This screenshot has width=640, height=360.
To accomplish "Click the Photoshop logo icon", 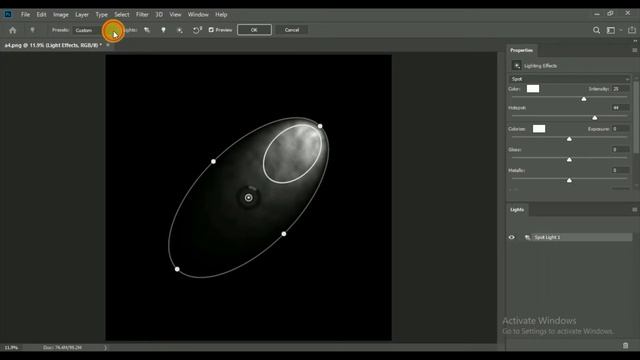I will click(8, 14).
